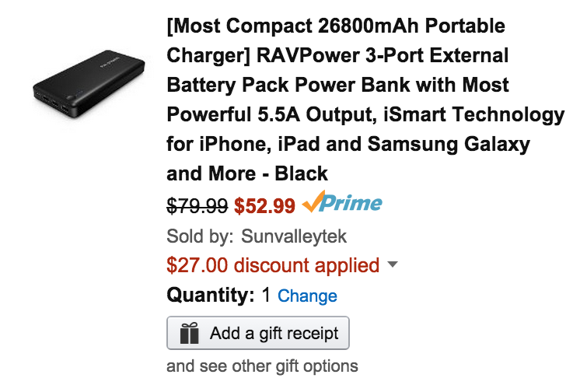Open the black power bank product thumbnail
Viewport: 580px width, 392px height.
point(89,85)
